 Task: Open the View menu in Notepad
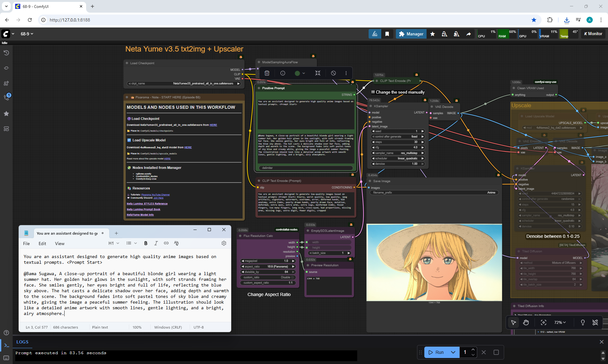point(60,244)
